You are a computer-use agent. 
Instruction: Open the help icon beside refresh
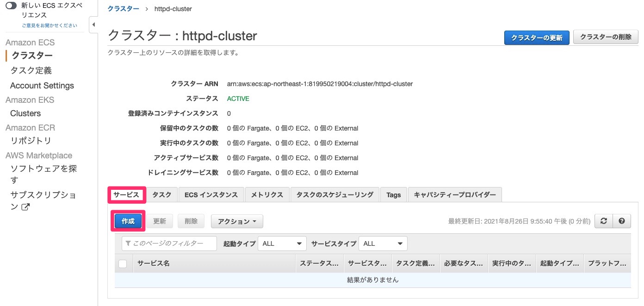coord(622,221)
